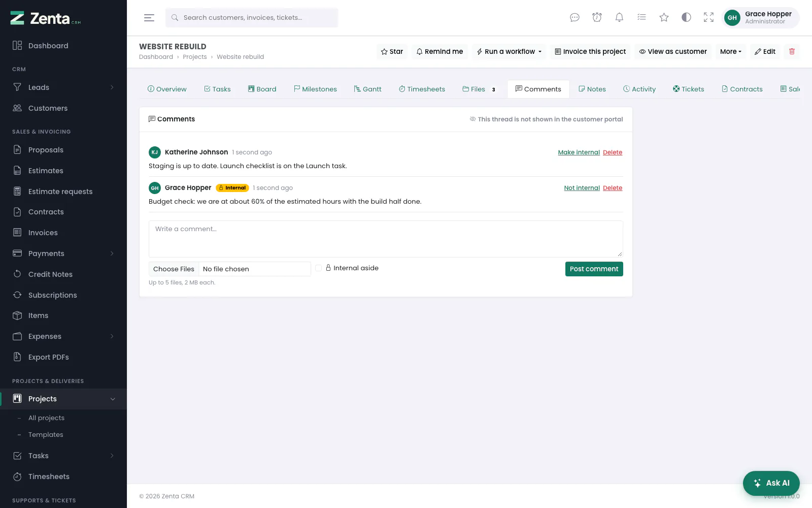812x508 pixels.
Task: Expand the Payments sidebar submenu
Action: [63, 253]
